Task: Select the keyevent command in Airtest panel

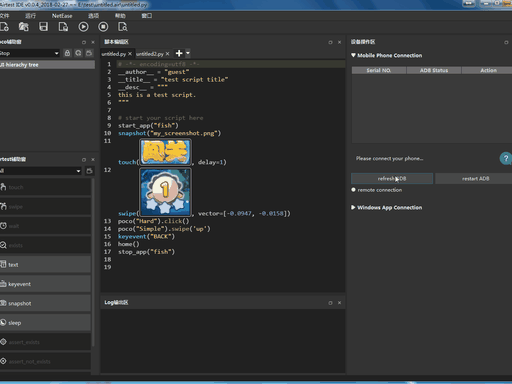Action: click(x=45, y=284)
